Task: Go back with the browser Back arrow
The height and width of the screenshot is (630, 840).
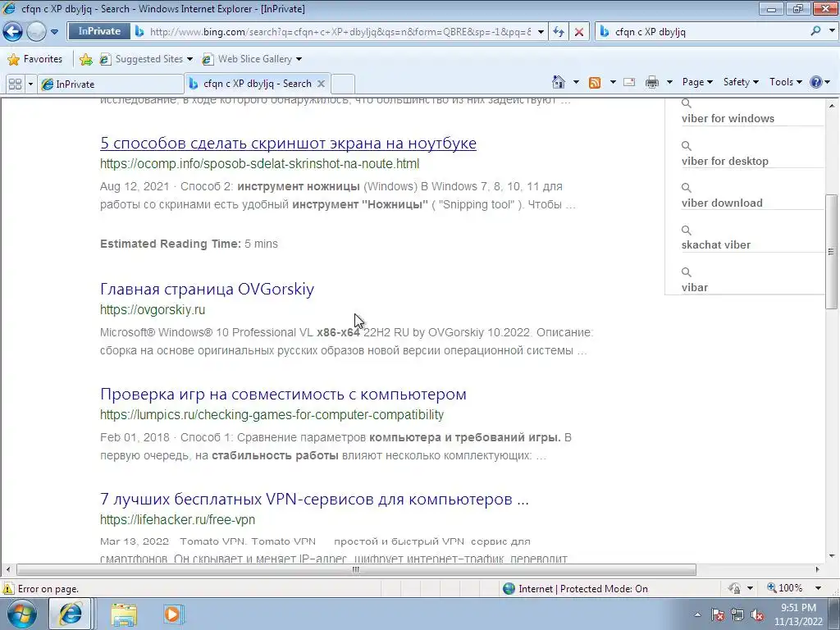Action: (12, 32)
